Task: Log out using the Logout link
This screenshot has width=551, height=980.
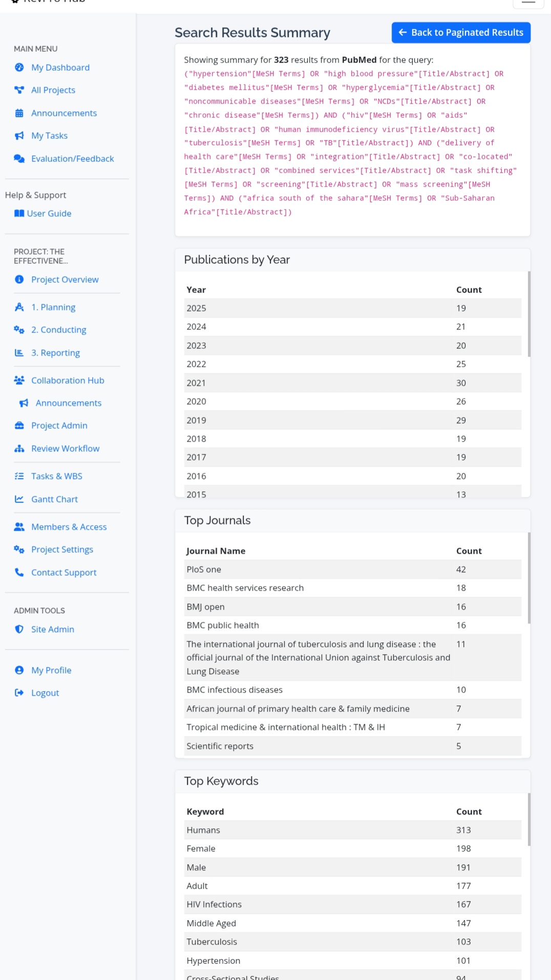Action: point(45,693)
